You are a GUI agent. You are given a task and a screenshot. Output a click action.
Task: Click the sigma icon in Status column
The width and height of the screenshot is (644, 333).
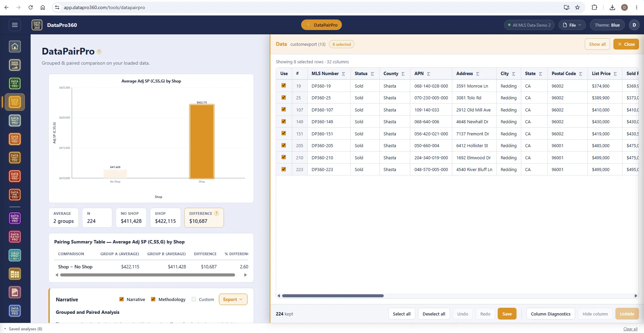click(x=372, y=74)
